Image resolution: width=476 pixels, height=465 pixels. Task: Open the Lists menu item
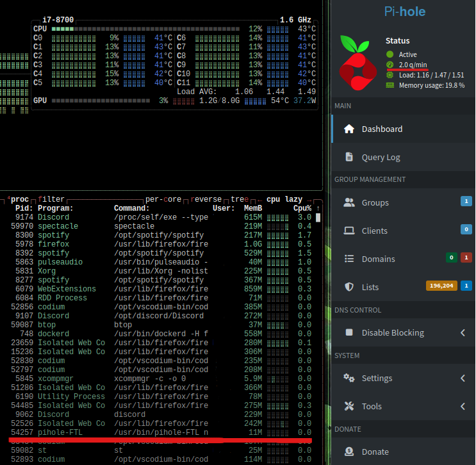tap(404, 287)
